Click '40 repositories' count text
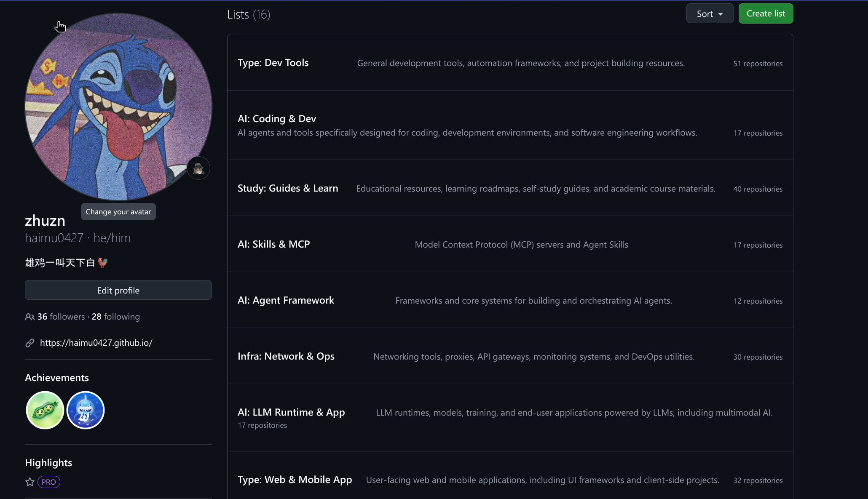Screen dimensions: 868x499 tap(758, 189)
